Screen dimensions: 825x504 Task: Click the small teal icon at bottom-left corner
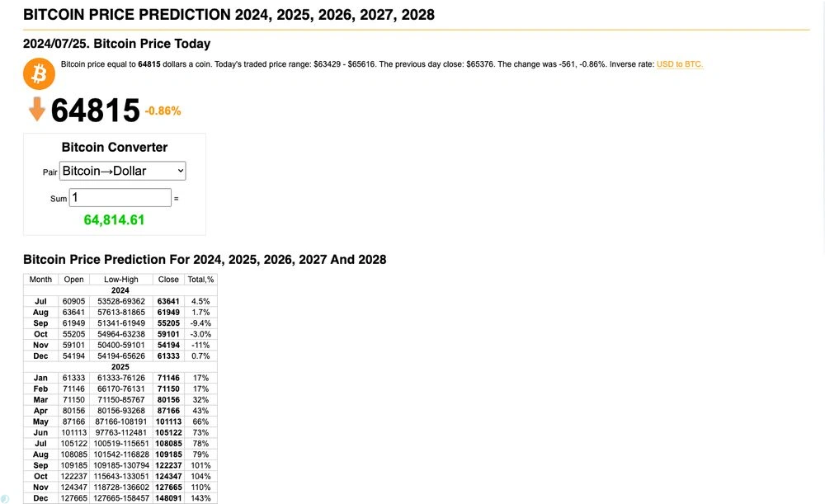[5, 499]
